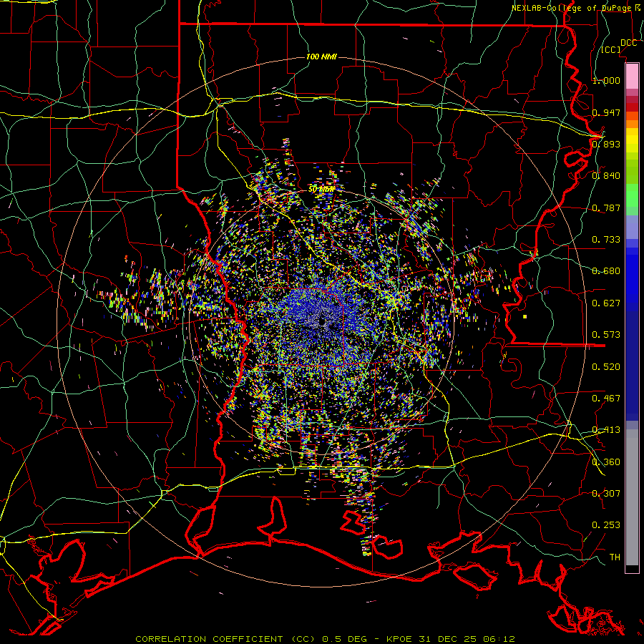Click the KPOE radar site center
The height and width of the screenshot is (644, 644).
click(323, 323)
